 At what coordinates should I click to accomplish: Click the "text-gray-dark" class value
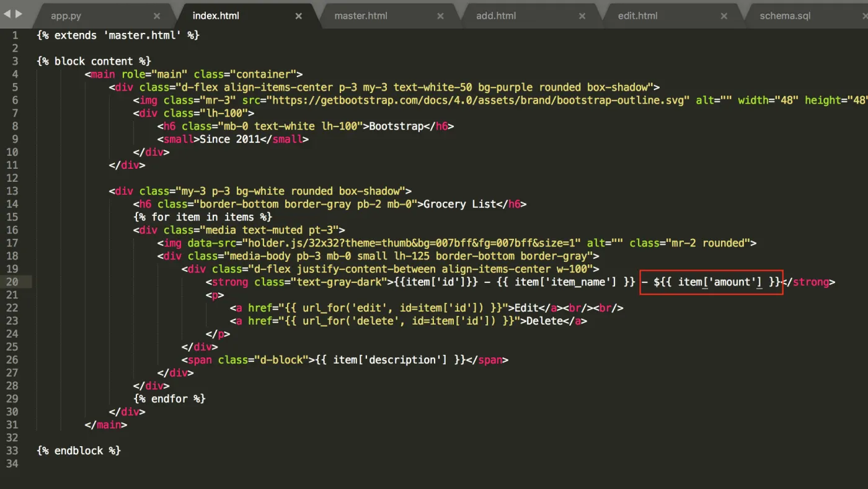click(x=339, y=282)
